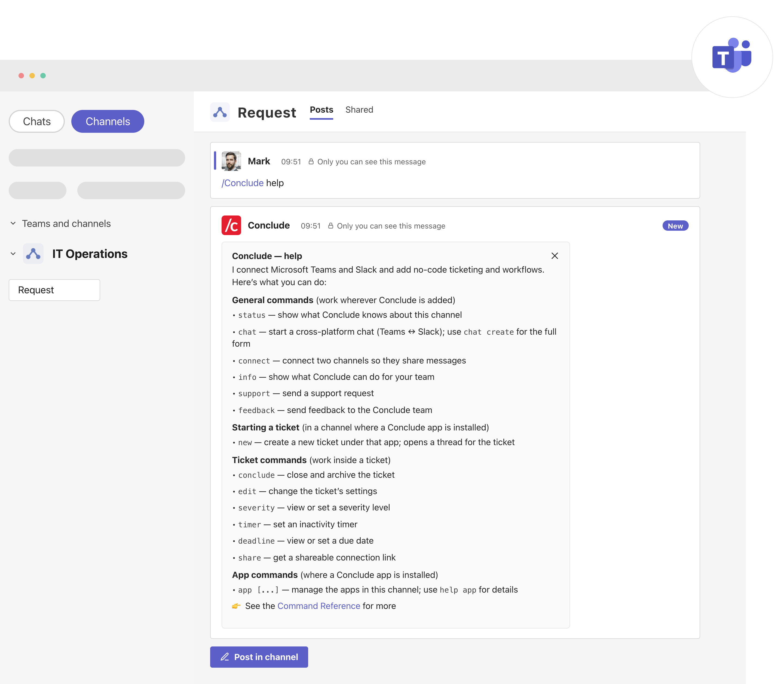Click the Request channel icon in header
Image resolution: width=784 pixels, height=684 pixels.
(x=220, y=112)
